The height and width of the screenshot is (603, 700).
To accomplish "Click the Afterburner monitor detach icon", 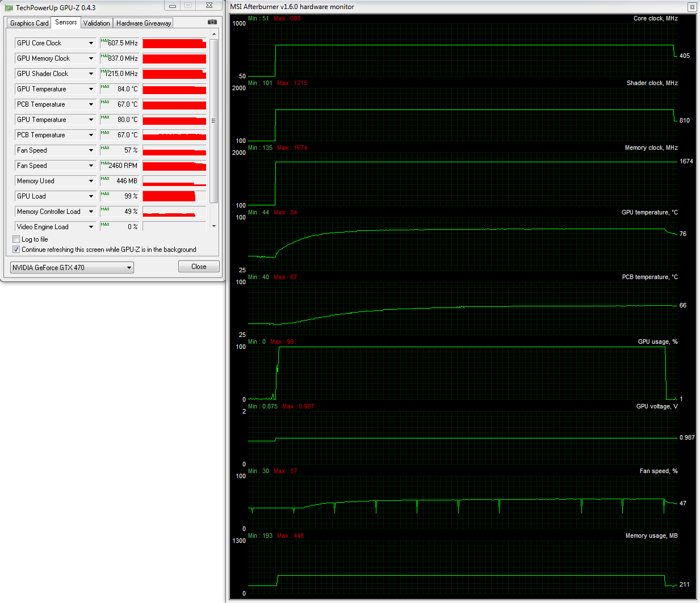I will click(691, 7).
